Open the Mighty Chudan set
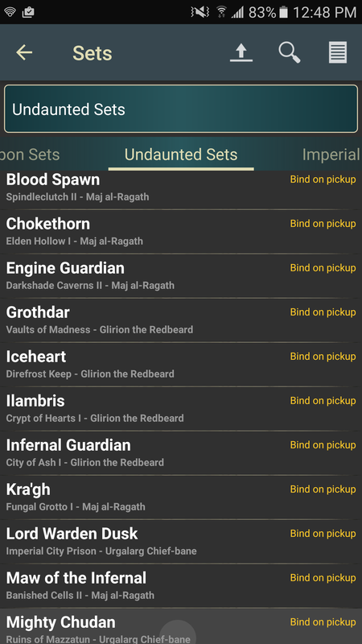Screen dimensions: 362x644 coord(181,627)
